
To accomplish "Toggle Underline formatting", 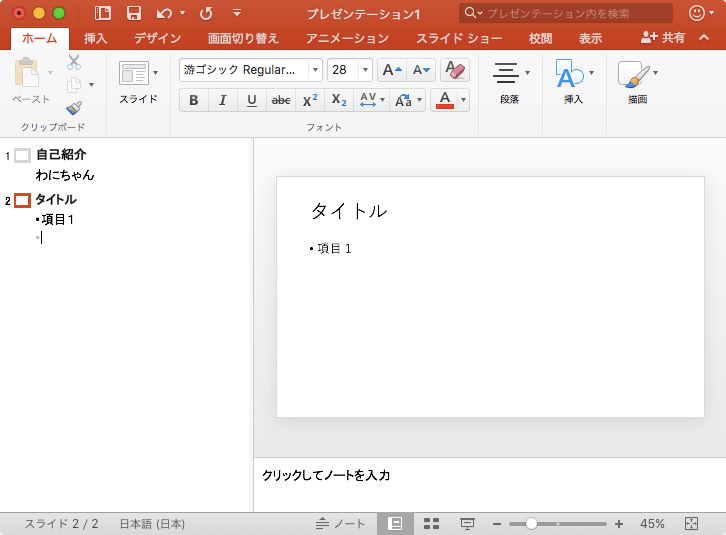I will [x=251, y=100].
